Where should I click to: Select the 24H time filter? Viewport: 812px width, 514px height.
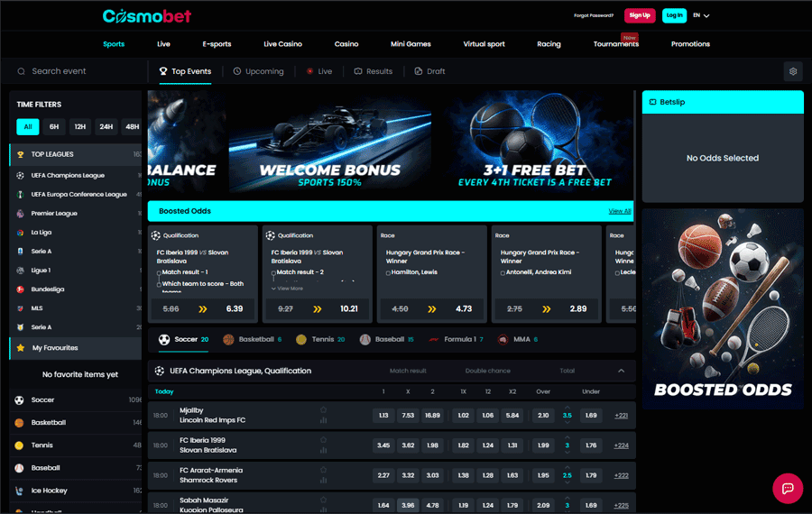click(106, 127)
